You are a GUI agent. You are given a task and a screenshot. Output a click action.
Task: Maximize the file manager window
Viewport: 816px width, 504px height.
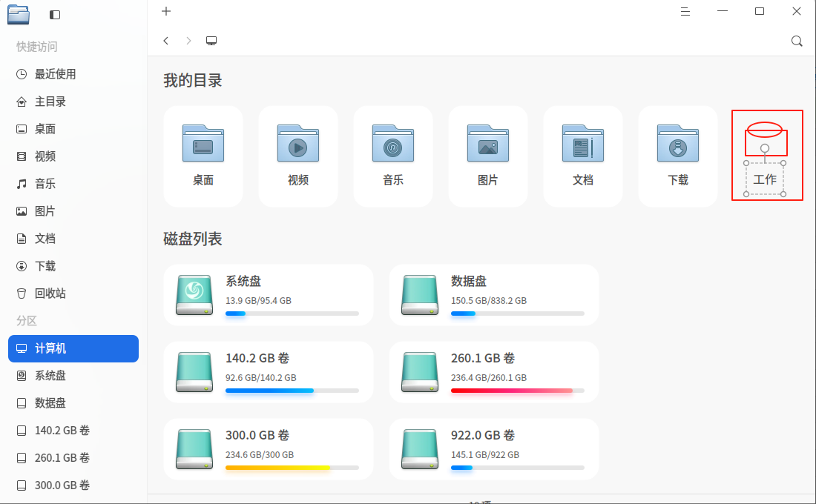click(760, 11)
